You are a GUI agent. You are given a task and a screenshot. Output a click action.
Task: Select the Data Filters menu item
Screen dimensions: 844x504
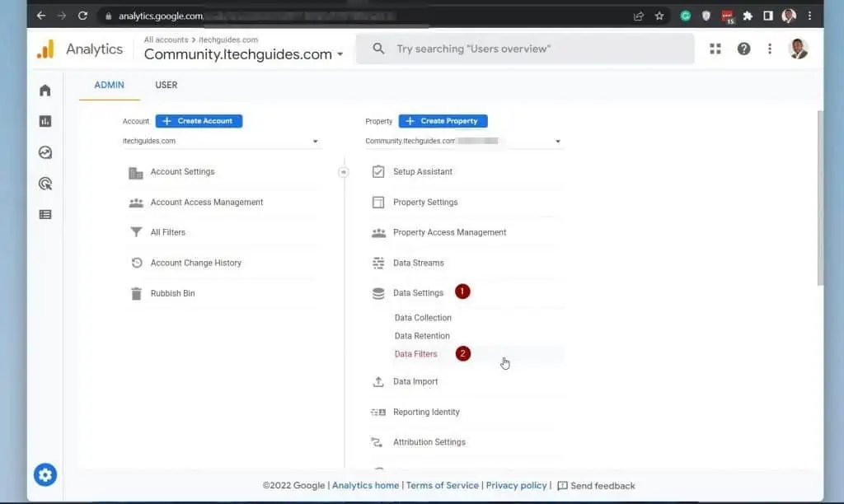pos(416,354)
